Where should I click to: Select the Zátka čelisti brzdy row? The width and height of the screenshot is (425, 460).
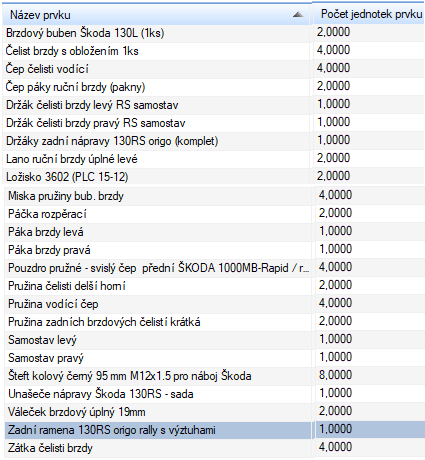(x=215, y=448)
